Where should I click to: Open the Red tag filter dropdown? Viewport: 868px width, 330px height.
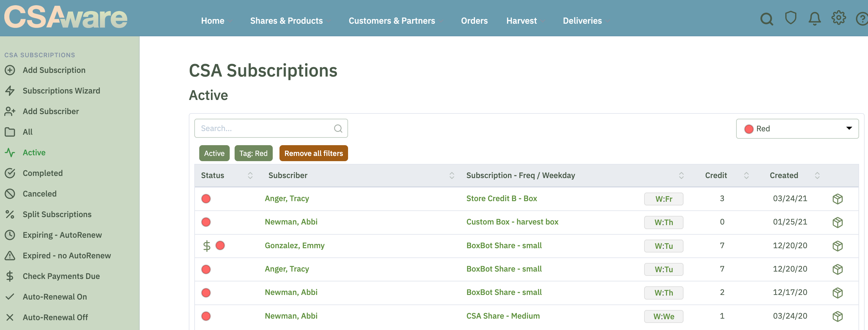(x=797, y=129)
